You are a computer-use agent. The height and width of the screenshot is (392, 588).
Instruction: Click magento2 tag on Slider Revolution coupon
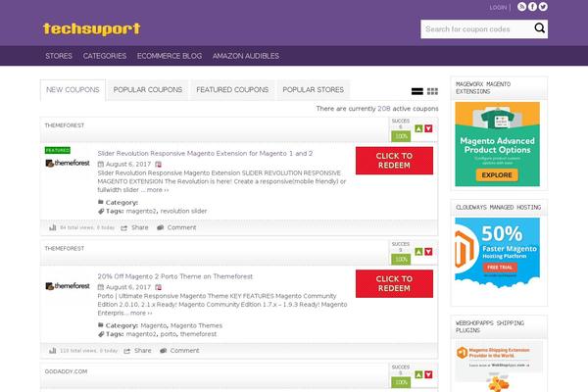(141, 212)
